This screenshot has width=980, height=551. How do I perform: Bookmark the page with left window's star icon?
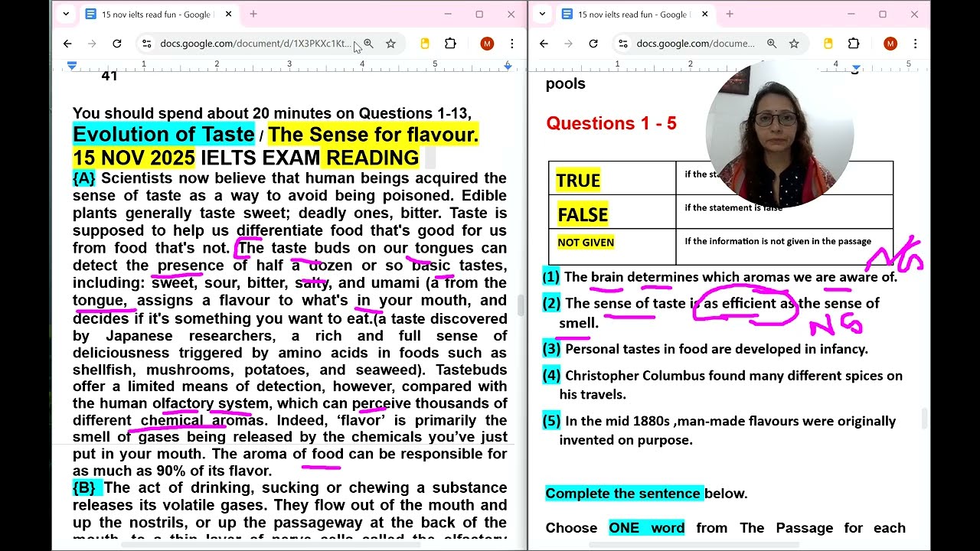point(390,44)
